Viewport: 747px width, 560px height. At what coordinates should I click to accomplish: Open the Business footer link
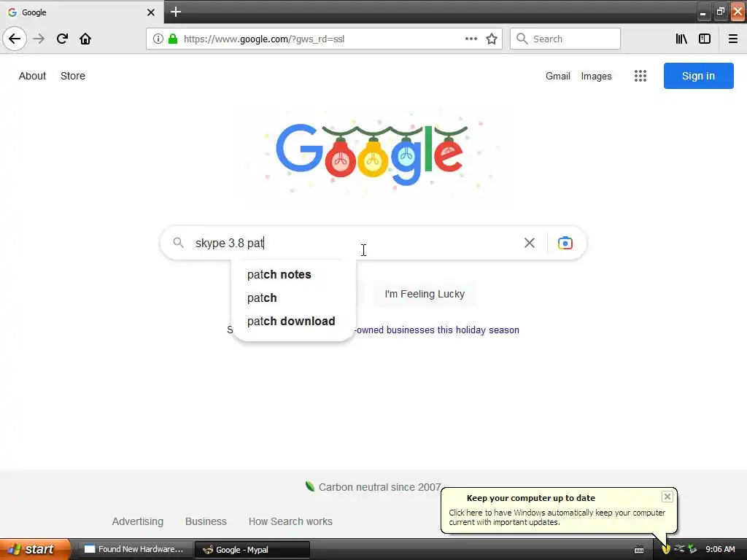(206, 521)
